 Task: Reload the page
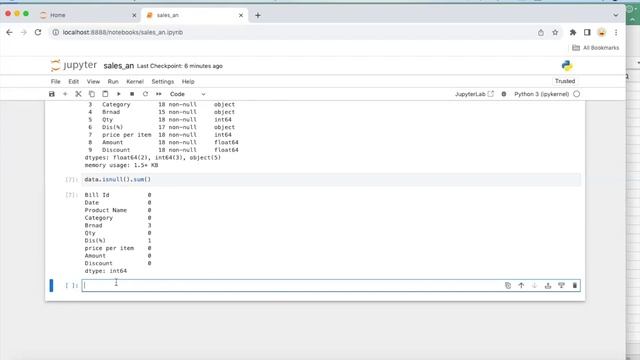pyautogui.click(x=38, y=32)
